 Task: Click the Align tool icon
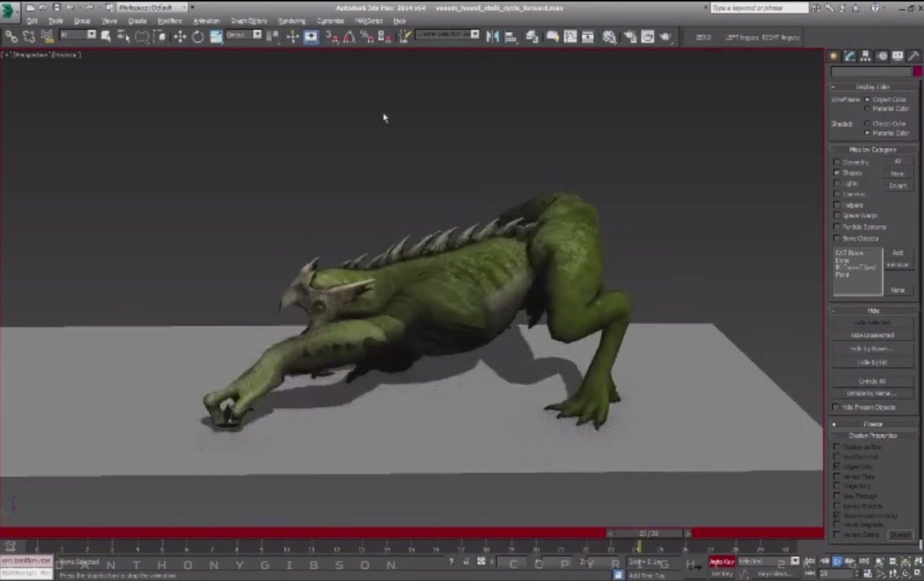[x=511, y=36]
